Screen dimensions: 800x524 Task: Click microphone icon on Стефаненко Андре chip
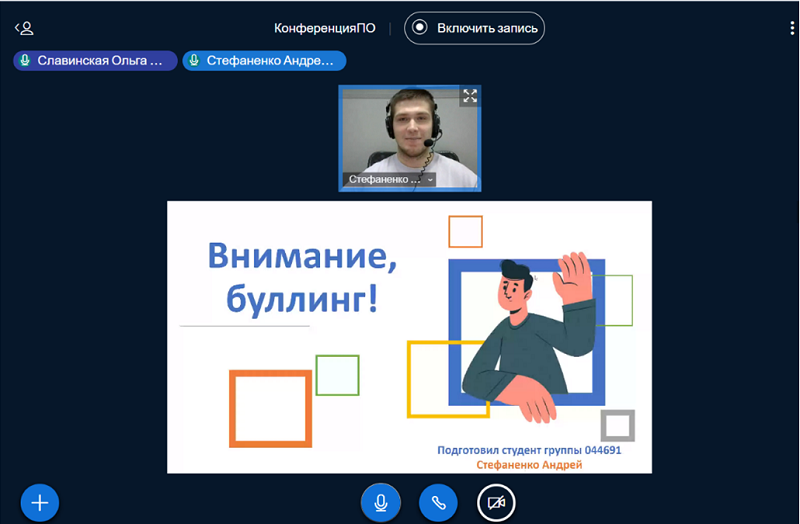coord(194,61)
